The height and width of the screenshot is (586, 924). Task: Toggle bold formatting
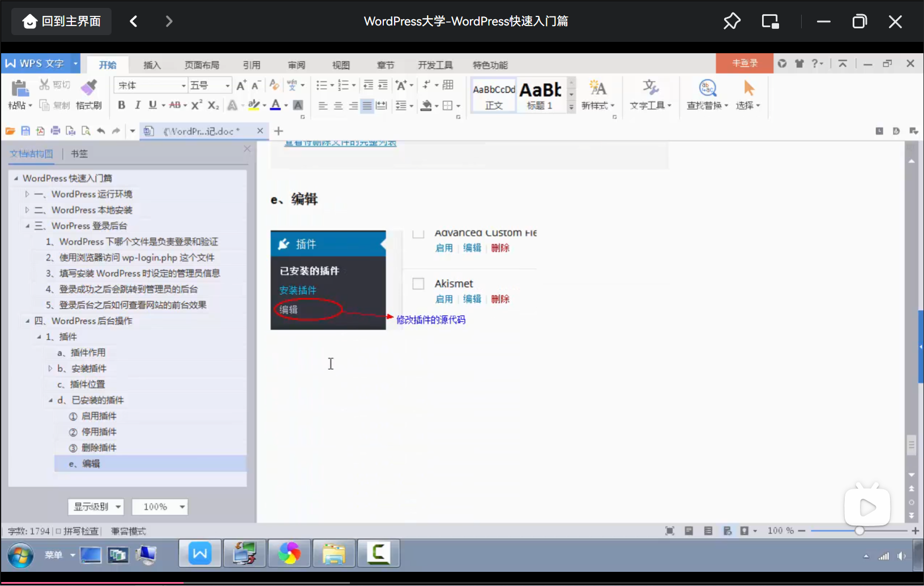tap(121, 105)
